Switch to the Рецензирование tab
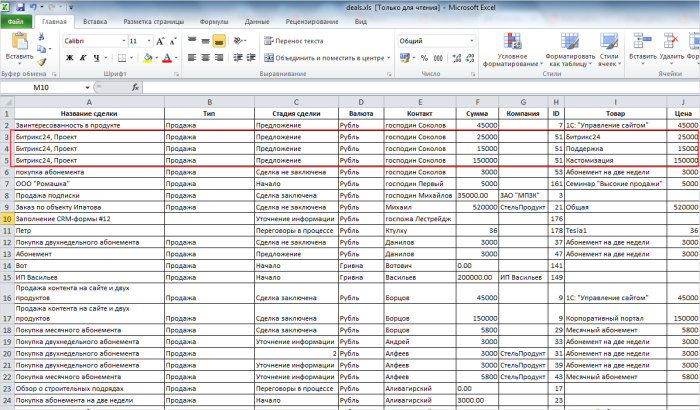 click(312, 21)
